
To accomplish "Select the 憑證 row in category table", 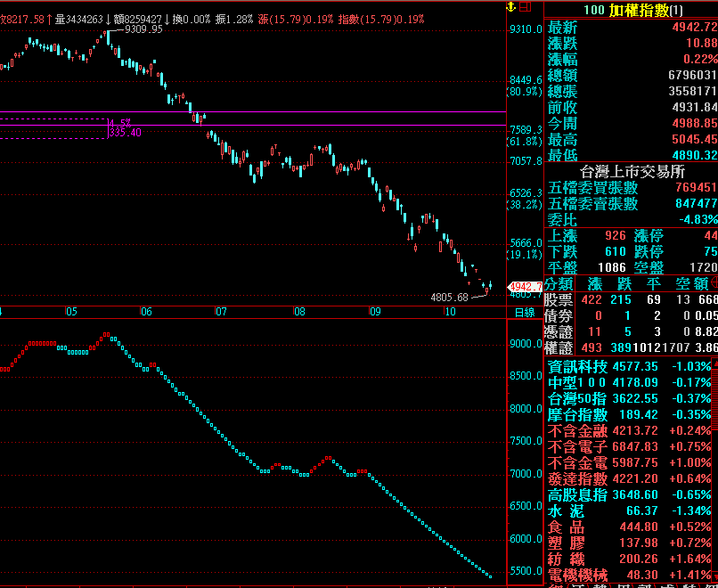I will 631,332.
